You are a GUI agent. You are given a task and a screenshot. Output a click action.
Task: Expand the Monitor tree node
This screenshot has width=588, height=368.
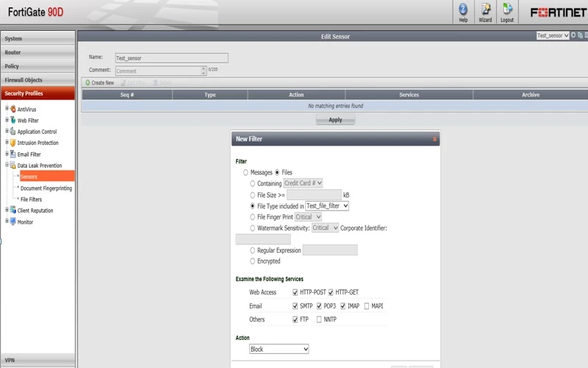click(7, 221)
